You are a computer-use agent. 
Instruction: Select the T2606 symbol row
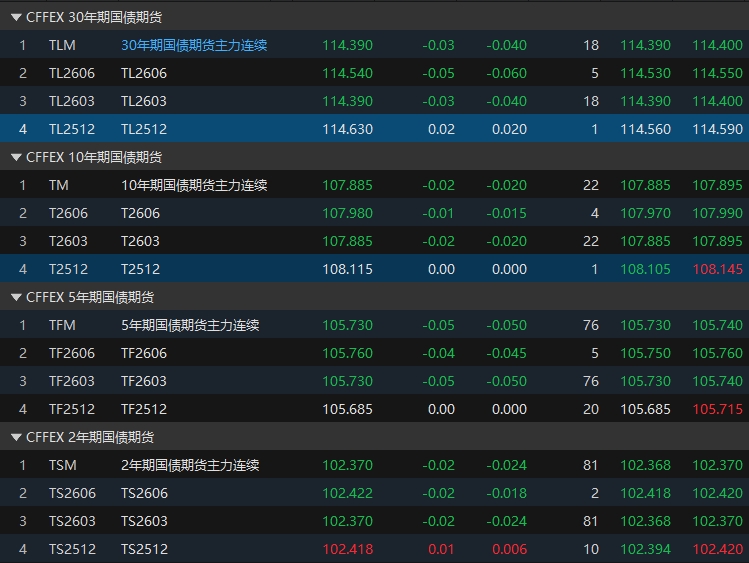[x=374, y=213]
